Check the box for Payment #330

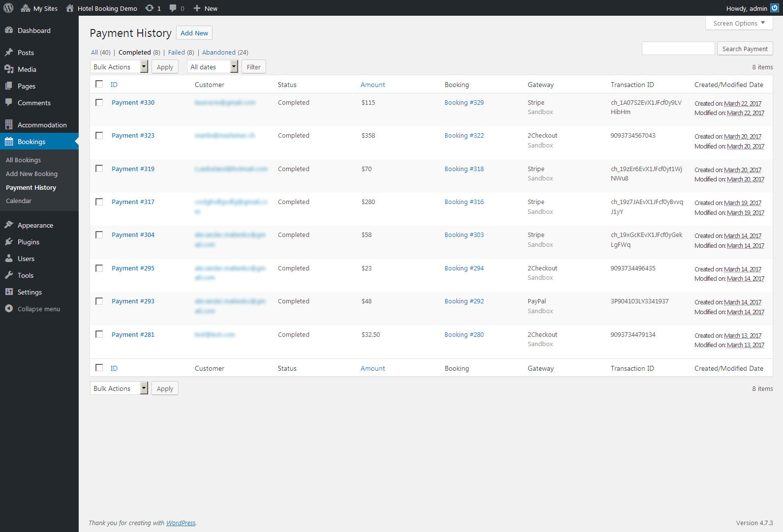99,102
